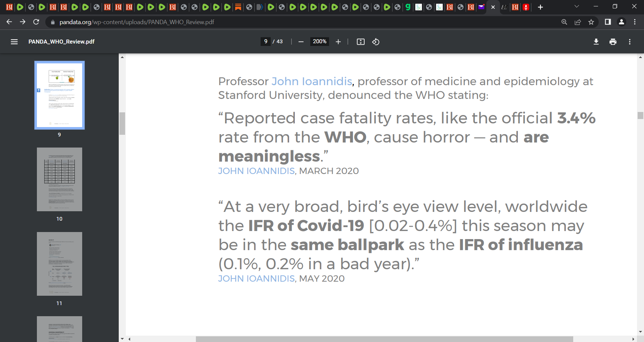This screenshot has width=644, height=342.
Task: Share this page from the address bar
Action: [x=578, y=22]
